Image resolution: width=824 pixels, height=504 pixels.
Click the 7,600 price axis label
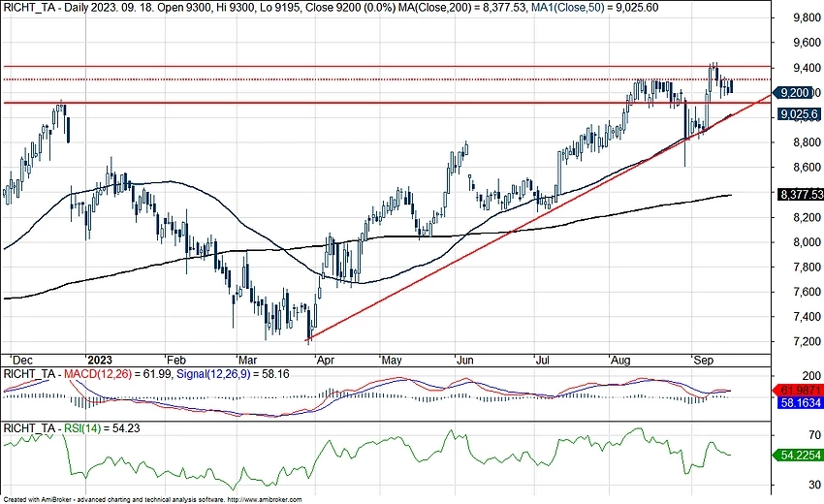pyautogui.click(x=808, y=292)
